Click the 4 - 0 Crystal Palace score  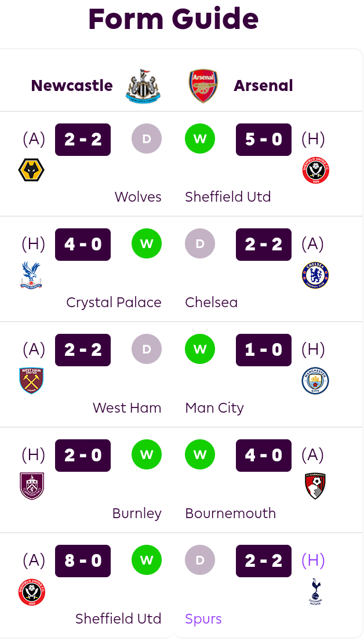pos(83,245)
